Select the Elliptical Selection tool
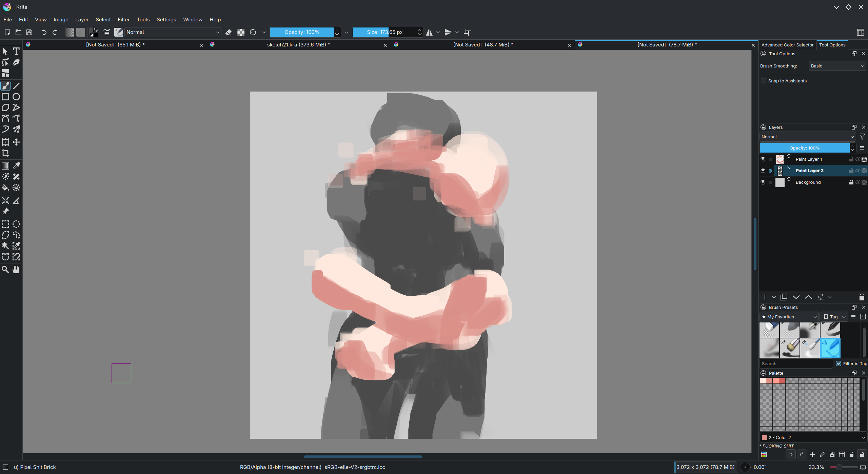The image size is (868, 474). click(x=16, y=224)
